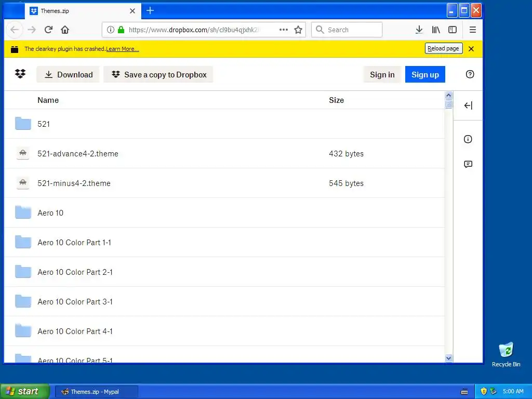This screenshot has width=532, height=399.
Task: Click the address bar URL
Action: (193, 30)
